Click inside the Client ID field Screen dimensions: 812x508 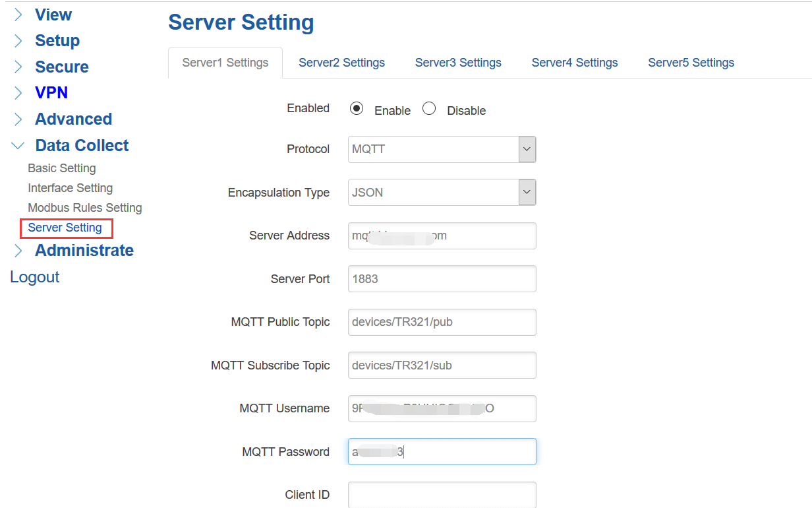[442, 494]
